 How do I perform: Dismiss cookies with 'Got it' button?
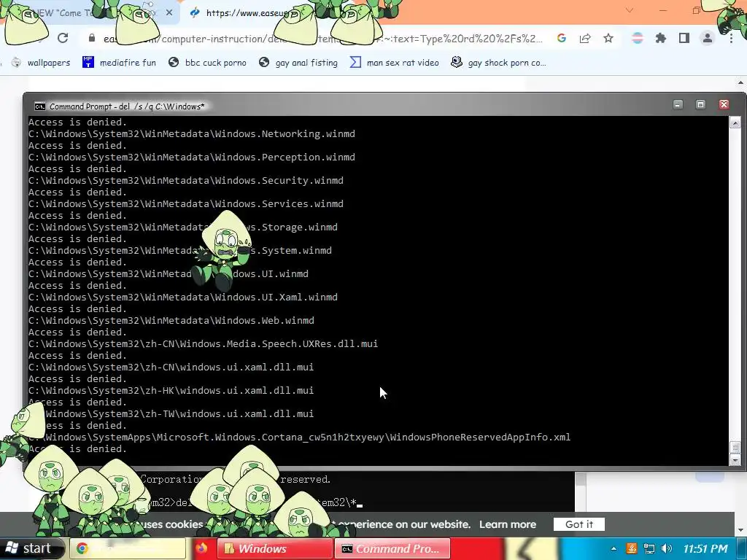coord(578,524)
